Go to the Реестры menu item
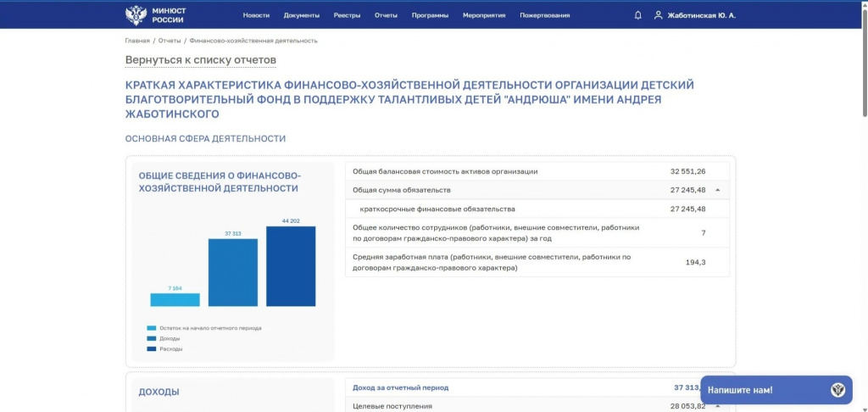The height and width of the screenshot is (412, 868). tap(347, 15)
